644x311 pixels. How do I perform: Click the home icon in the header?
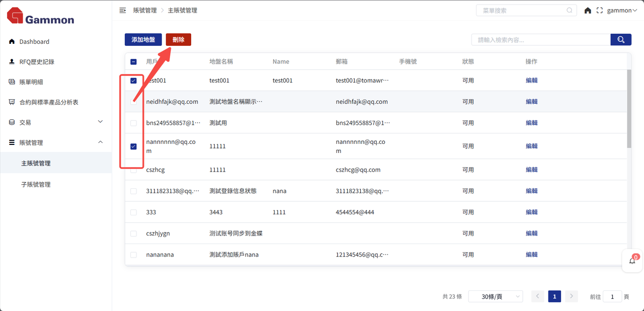[x=588, y=10]
